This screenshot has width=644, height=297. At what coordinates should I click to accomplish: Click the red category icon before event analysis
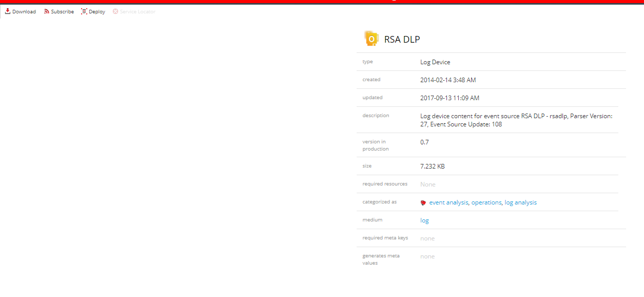tap(423, 203)
